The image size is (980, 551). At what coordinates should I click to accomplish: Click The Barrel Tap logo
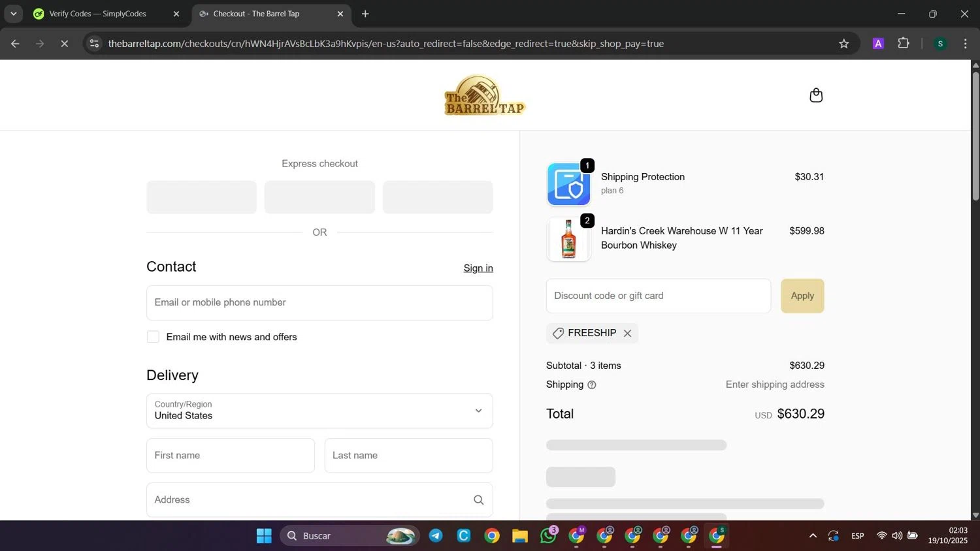pyautogui.click(x=485, y=95)
